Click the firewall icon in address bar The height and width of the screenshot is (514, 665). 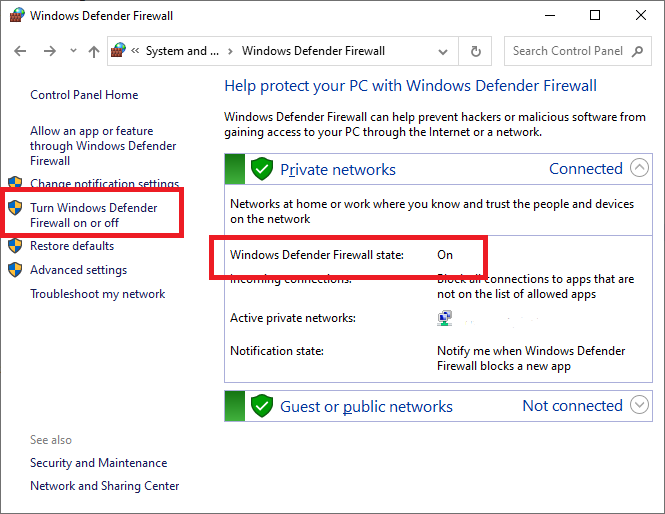(118, 50)
